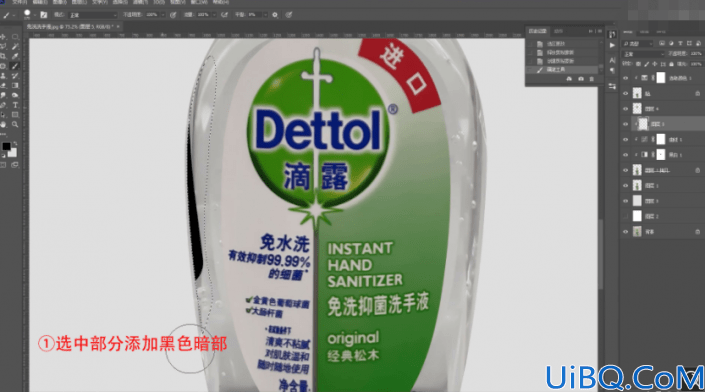The height and width of the screenshot is (392, 705).
Task: Hide the selected layer's visibility eye
Action: tap(625, 124)
